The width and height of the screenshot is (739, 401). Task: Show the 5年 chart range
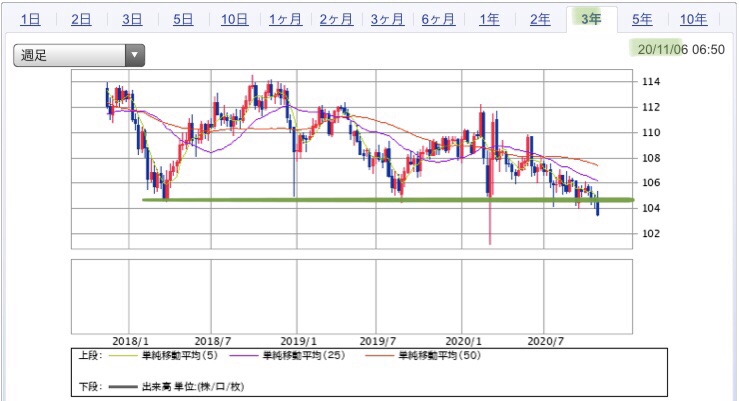click(642, 19)
